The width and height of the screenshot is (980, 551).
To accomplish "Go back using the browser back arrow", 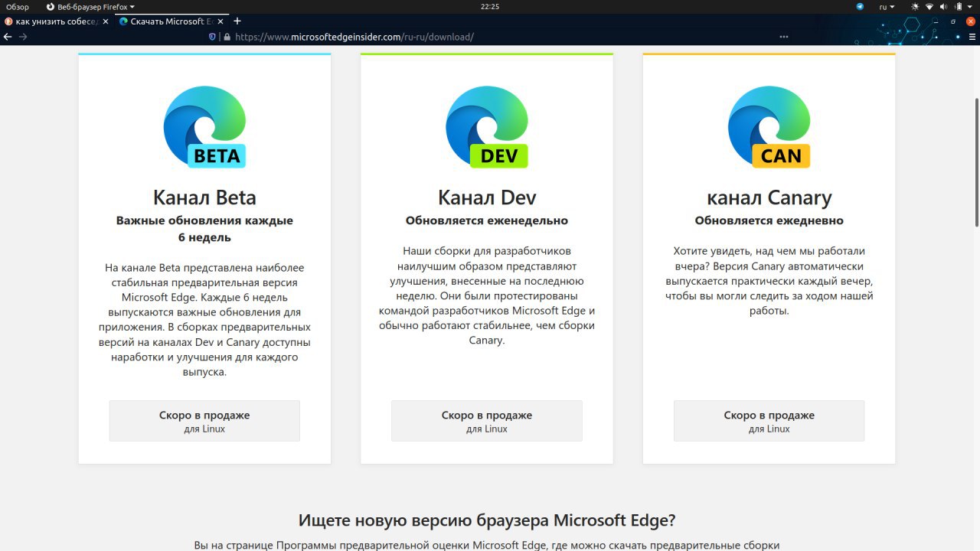I will coord(8,37).
